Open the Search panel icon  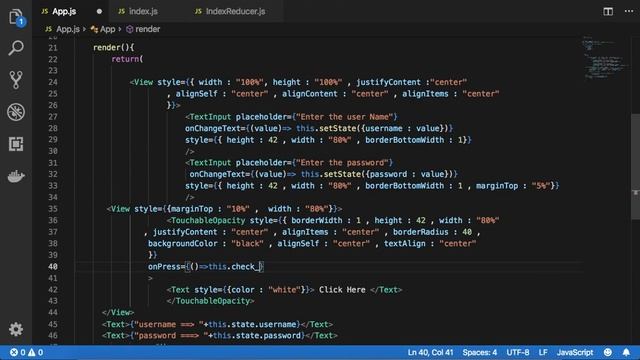click(16, 48)
